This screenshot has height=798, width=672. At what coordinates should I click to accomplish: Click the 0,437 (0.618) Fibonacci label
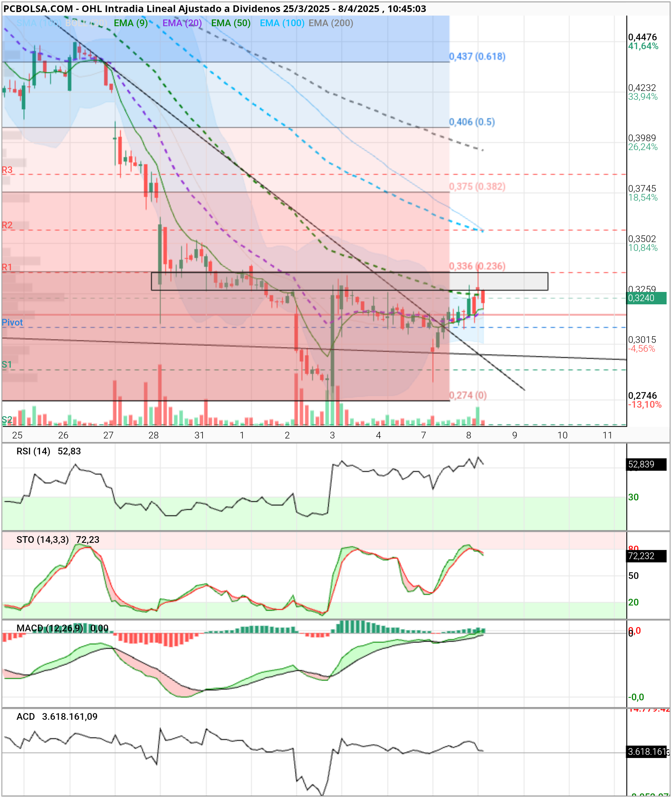(x=477, y=56)
